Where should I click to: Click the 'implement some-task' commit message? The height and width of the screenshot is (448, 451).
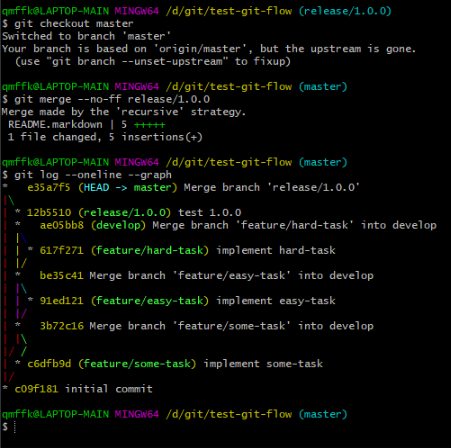263,364
